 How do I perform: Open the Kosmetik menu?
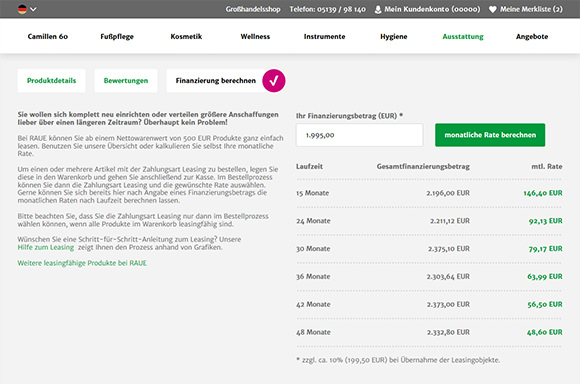(x=186, y=36)
